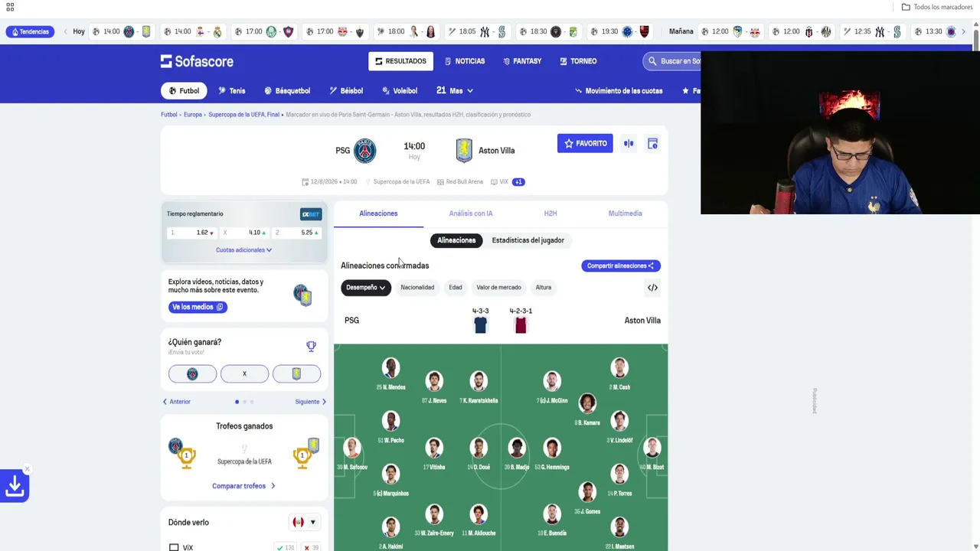
Task: Switch to Estadísticas del jugador view
Action: 528,240
